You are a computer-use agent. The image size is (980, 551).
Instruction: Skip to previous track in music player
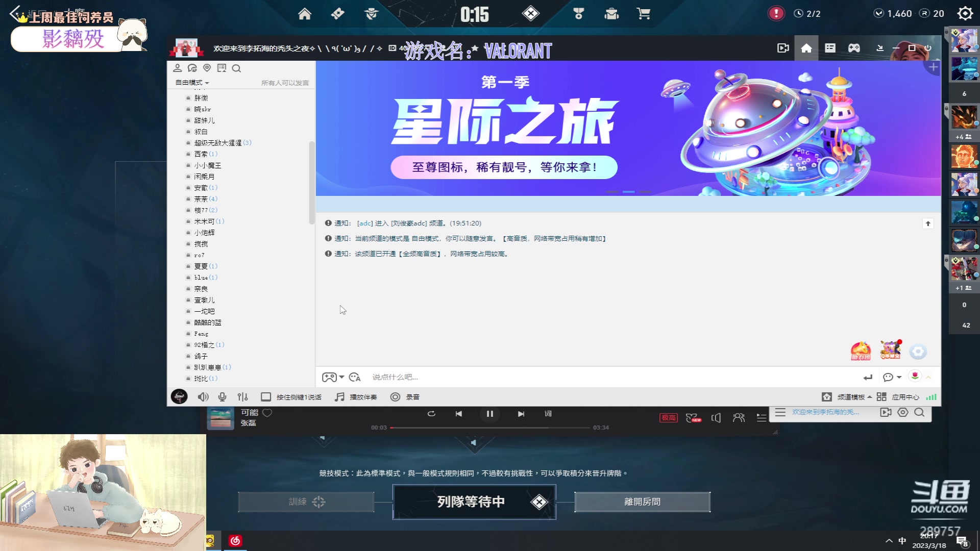tap(458, 414)
